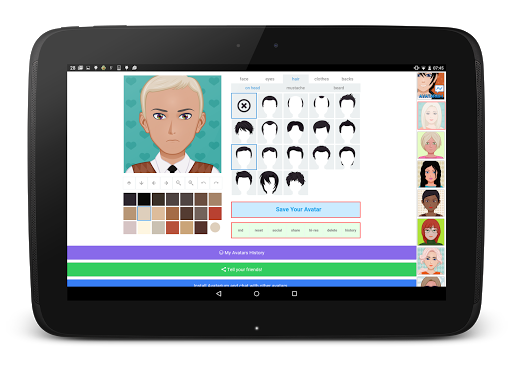Tap the Android home circle button
This screenshot has height=369, width=512.
[256, 294]
